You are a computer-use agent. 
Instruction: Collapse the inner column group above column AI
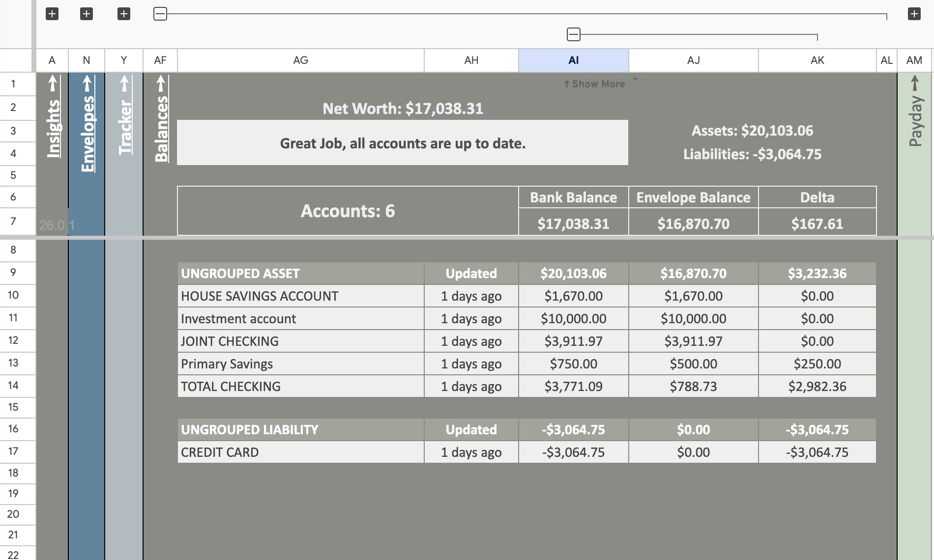pos(574,34)
